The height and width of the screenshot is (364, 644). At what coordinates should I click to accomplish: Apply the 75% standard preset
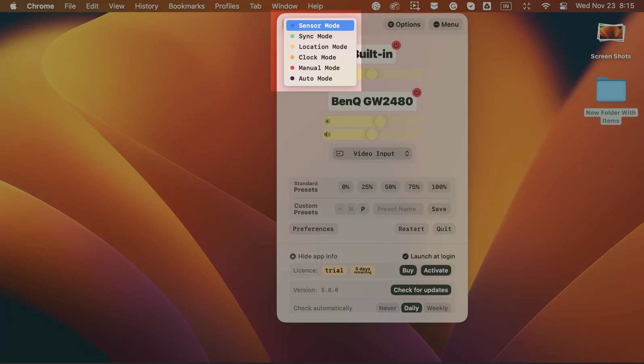pyautogui.click(x=414, y=187)
